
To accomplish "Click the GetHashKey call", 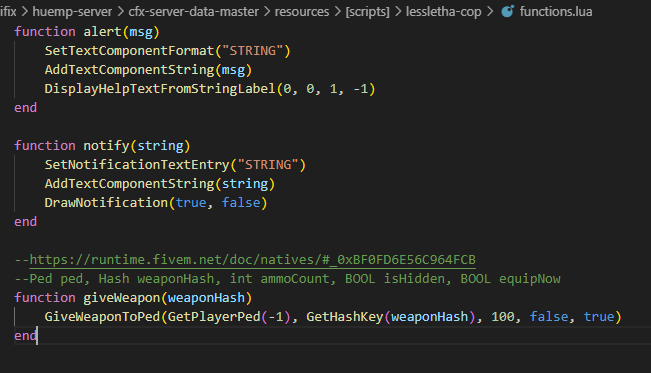I will tap(345, 317).
